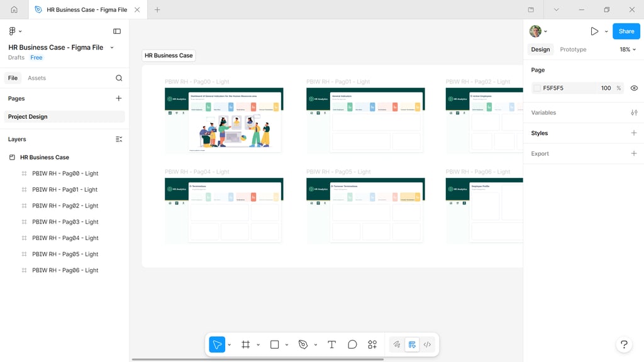Open the Figma main menu icon
This screenshot has width=644, height=362.
coord(11,31)
